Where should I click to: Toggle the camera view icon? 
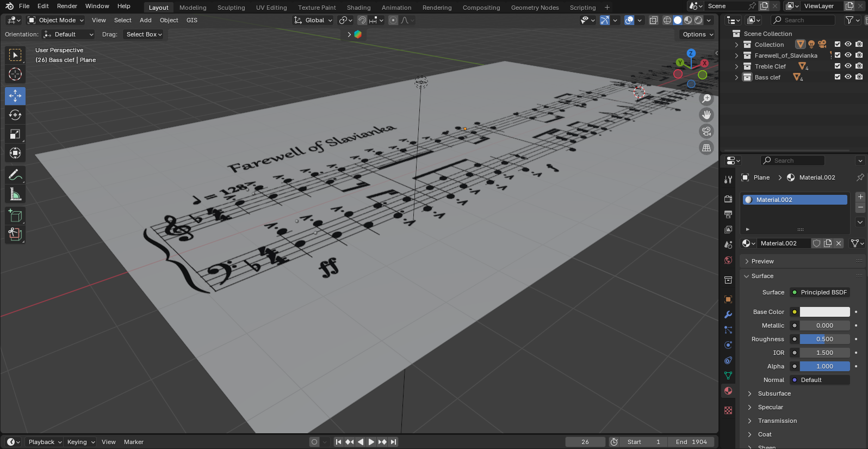pyautogui.click(x=706, y=131)
